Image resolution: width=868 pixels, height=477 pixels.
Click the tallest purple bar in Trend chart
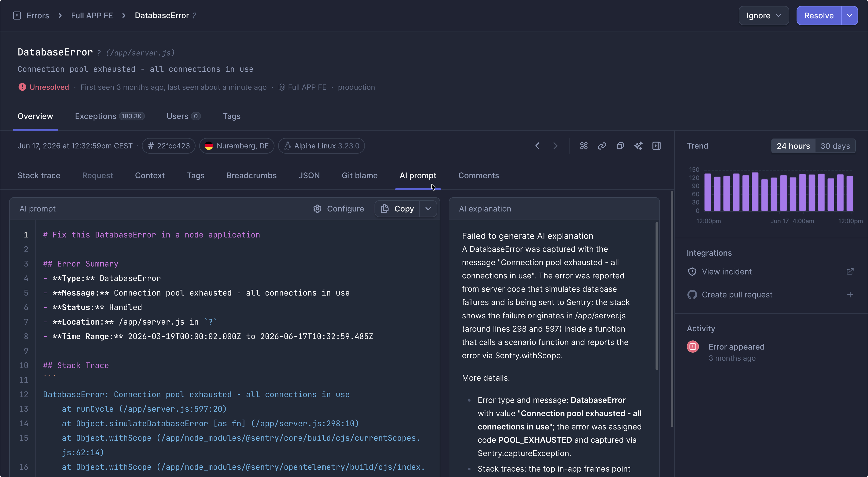(755, 191)
